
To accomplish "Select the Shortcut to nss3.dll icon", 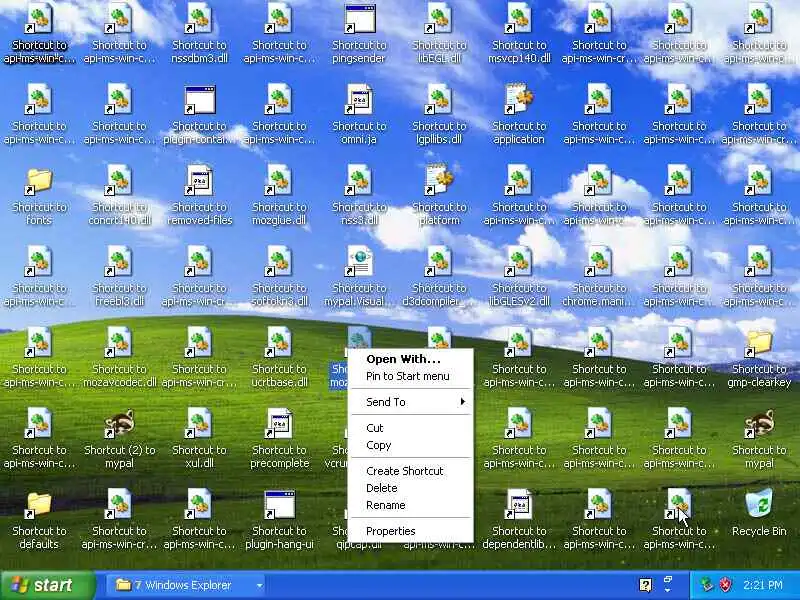I will pyautogui.click(x=359, y=196).
